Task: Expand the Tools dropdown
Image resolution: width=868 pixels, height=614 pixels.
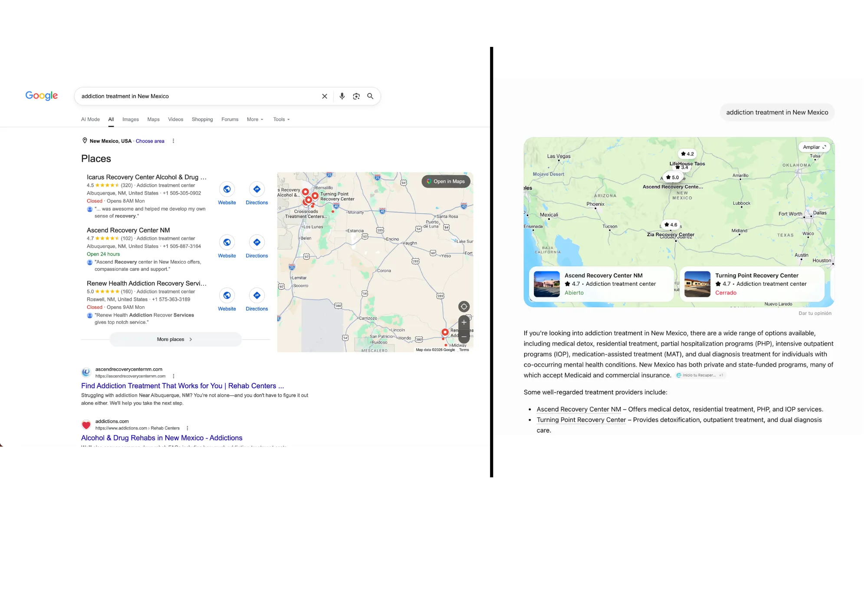Action: click(281, 119)
